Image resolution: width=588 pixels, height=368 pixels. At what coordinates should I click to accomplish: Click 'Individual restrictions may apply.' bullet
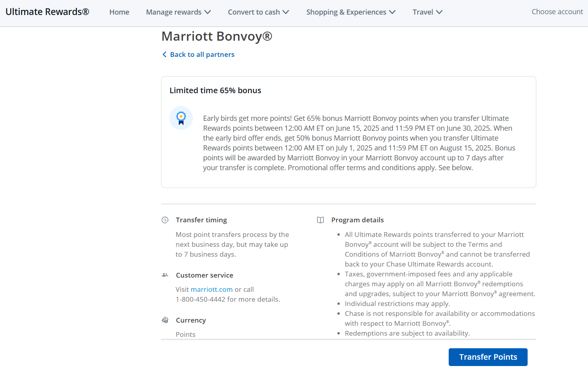click(x=397, y=304)
